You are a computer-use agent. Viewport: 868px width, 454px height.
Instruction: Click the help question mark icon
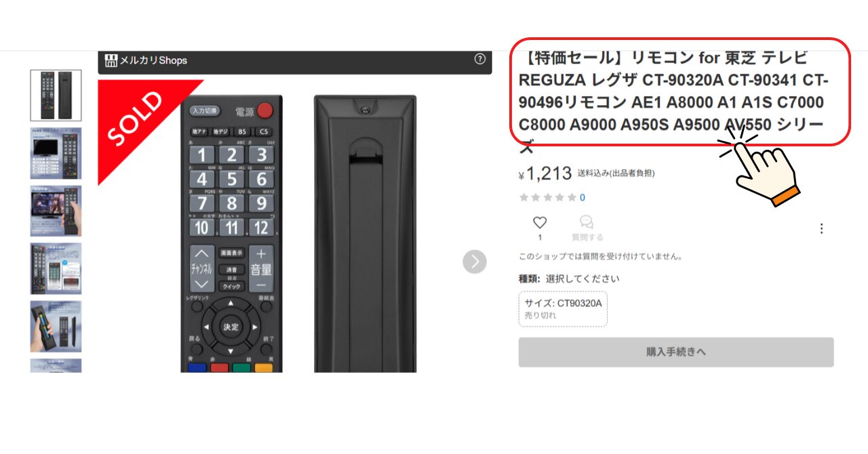[480, 59]
